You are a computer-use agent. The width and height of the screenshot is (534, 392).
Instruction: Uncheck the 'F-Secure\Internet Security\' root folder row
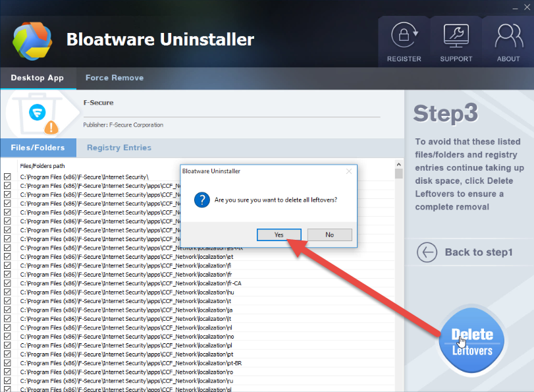pos(7,177)
